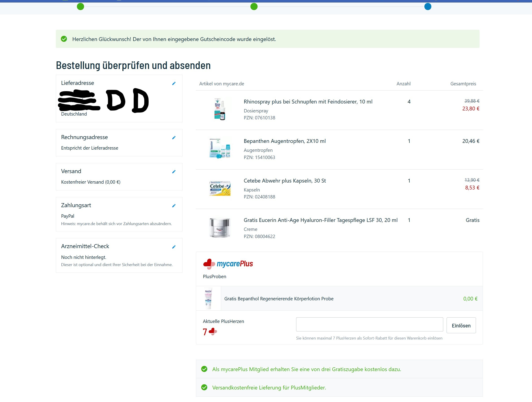The width and height of the screenshot is (532, 402).
Task: Open Gratis Eucerin Anti-Age Hyaluron-Filler link
Action: [320, 220]
